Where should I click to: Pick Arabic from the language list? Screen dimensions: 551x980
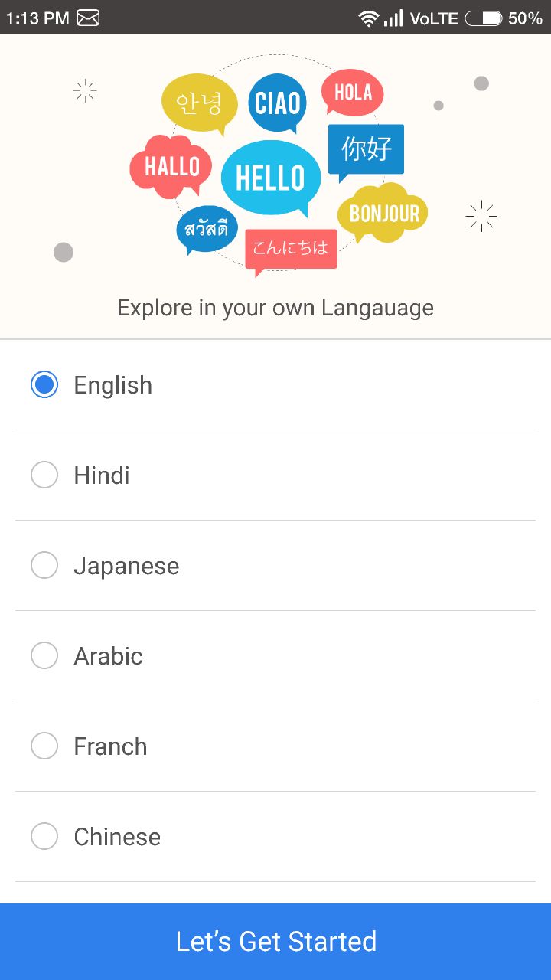coord(44,655)
